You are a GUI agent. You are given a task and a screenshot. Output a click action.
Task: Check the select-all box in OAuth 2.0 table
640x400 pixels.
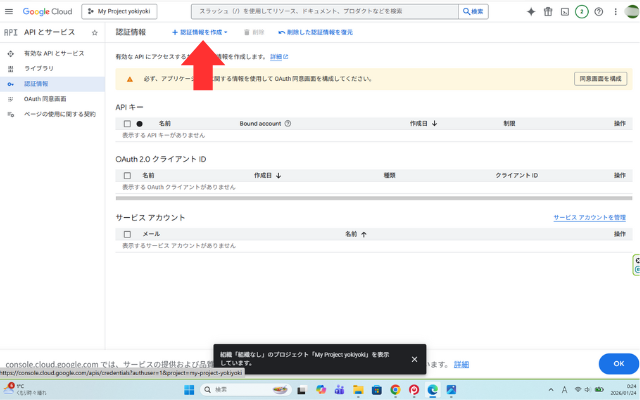(x=127, y=175)
